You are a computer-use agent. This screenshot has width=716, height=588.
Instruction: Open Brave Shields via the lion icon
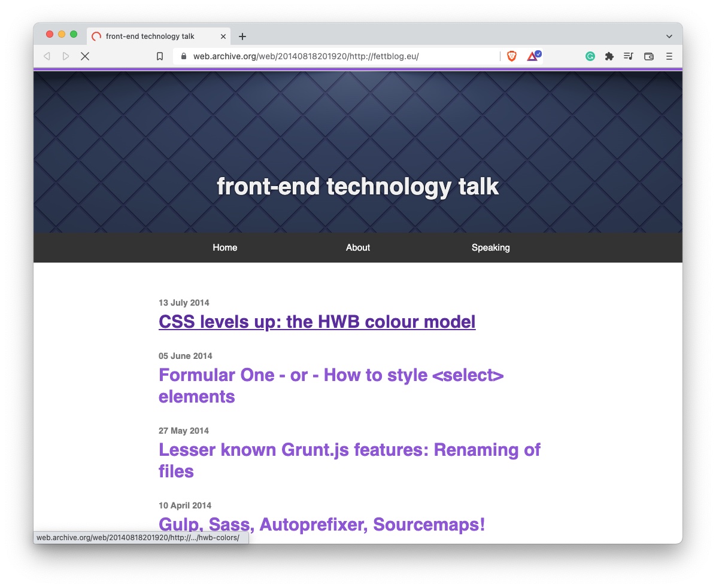click(512, 56)
